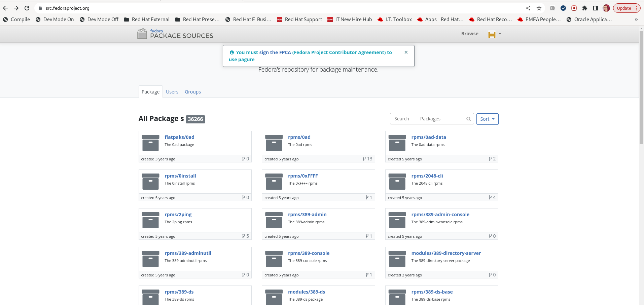Open the Extensions puzzle menu

click(x=585, y=8)
